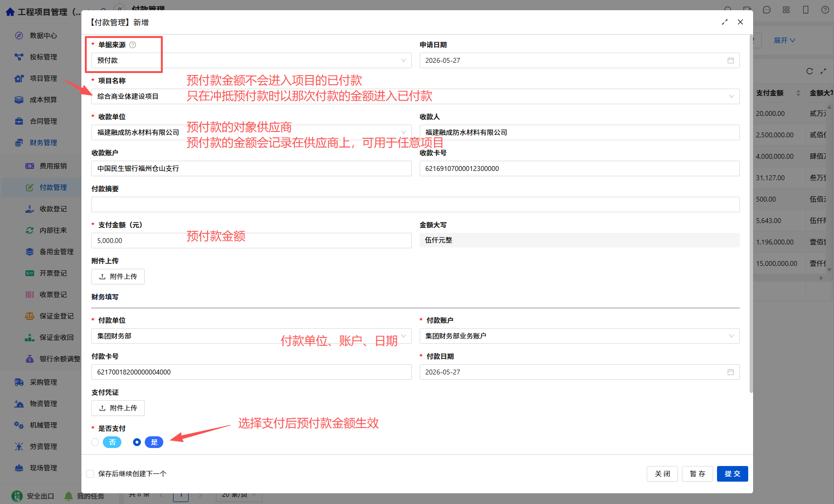The image size is (834, 504).
Task: Click the 暂存 save draft button
Action: pyautogui.click(x=697, y=474)
